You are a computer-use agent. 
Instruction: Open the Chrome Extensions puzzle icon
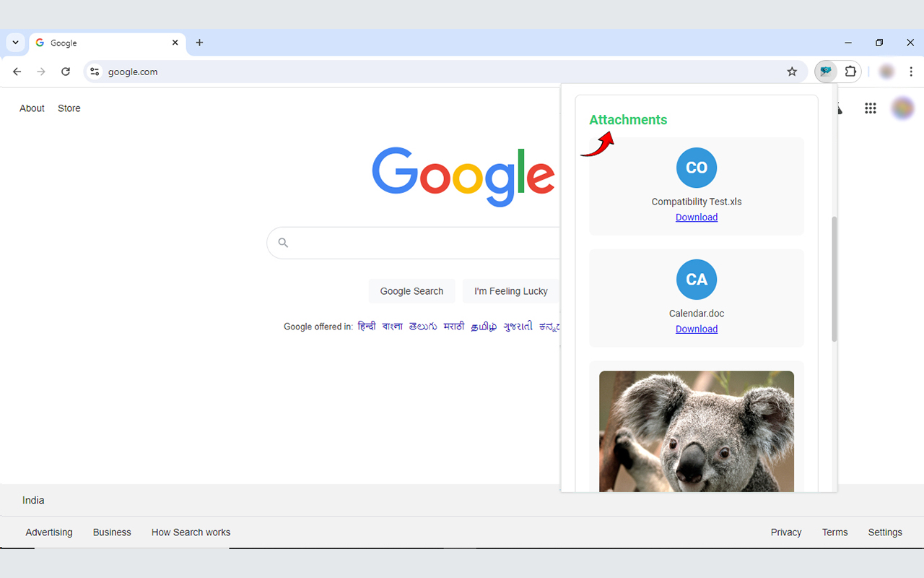(850, 72)
